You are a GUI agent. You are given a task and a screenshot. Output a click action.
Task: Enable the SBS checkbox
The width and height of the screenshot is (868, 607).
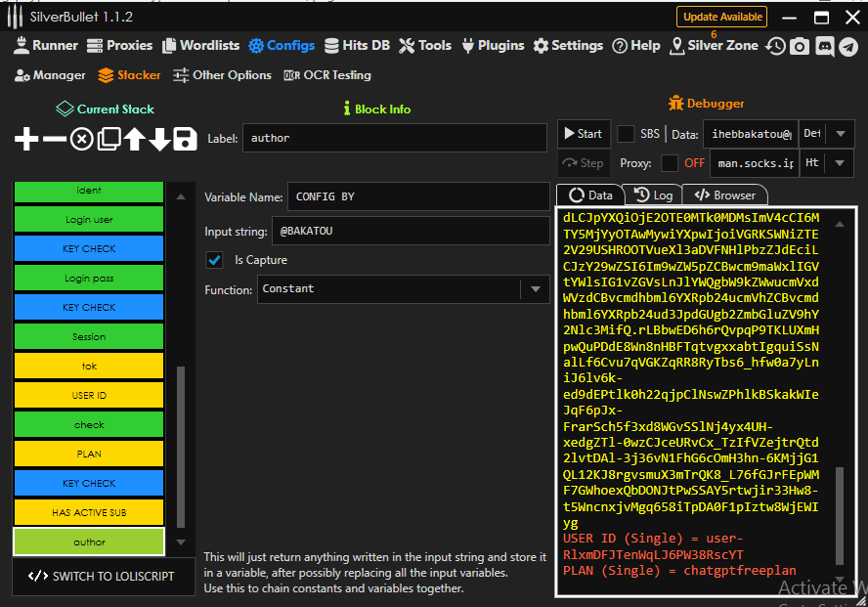coord(626,134)
